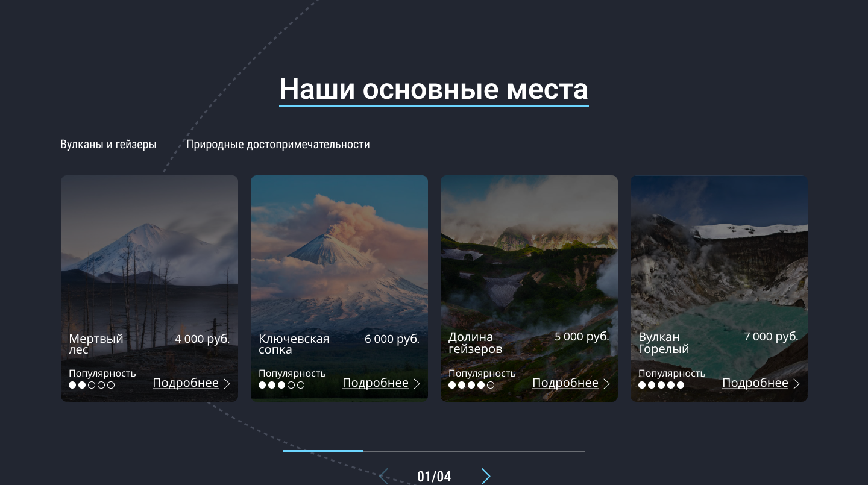
Task: Click the chevron arrow on Долина гейзеров card
Action: pyautogui.click(x=607, y=384)
